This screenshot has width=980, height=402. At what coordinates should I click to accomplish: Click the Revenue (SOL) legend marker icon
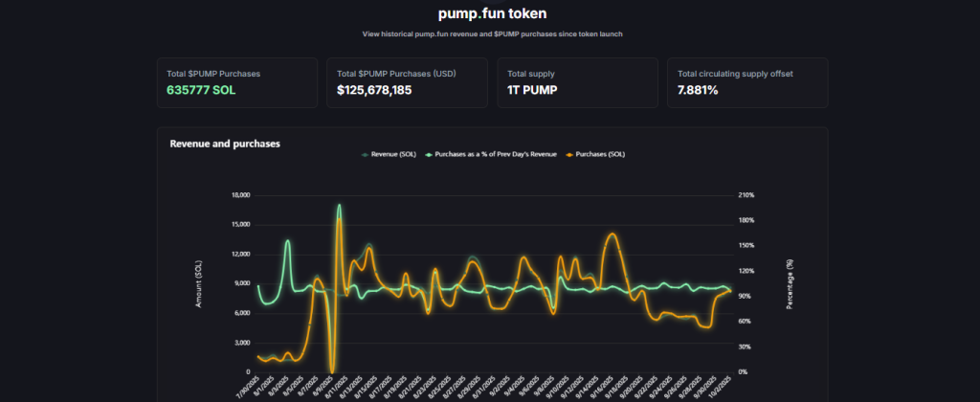tap(365, 154)
